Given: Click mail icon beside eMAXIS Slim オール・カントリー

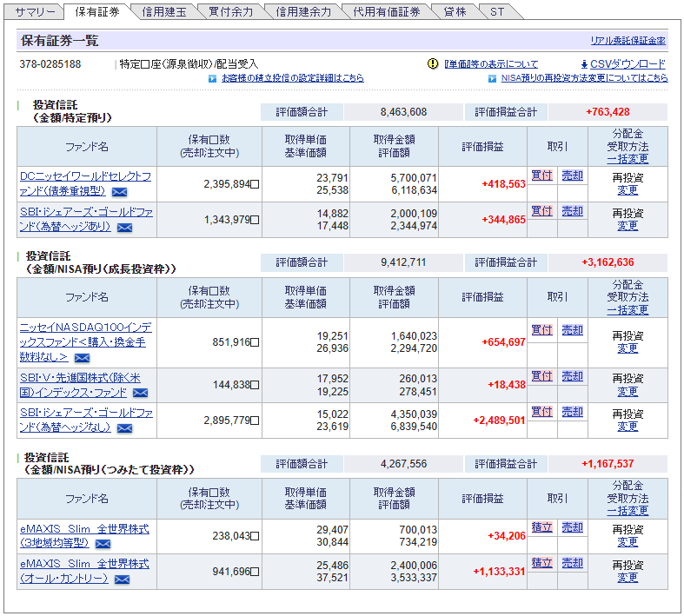Looking at the screenshot, I should point(123,579).
